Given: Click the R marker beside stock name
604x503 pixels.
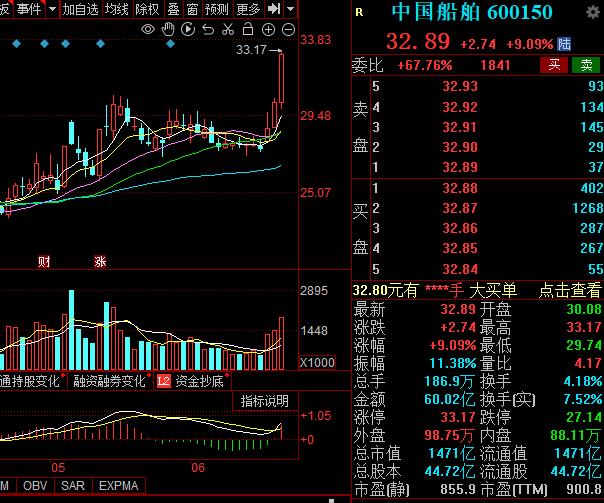Looking at the screenshot, I should (359, 12).
